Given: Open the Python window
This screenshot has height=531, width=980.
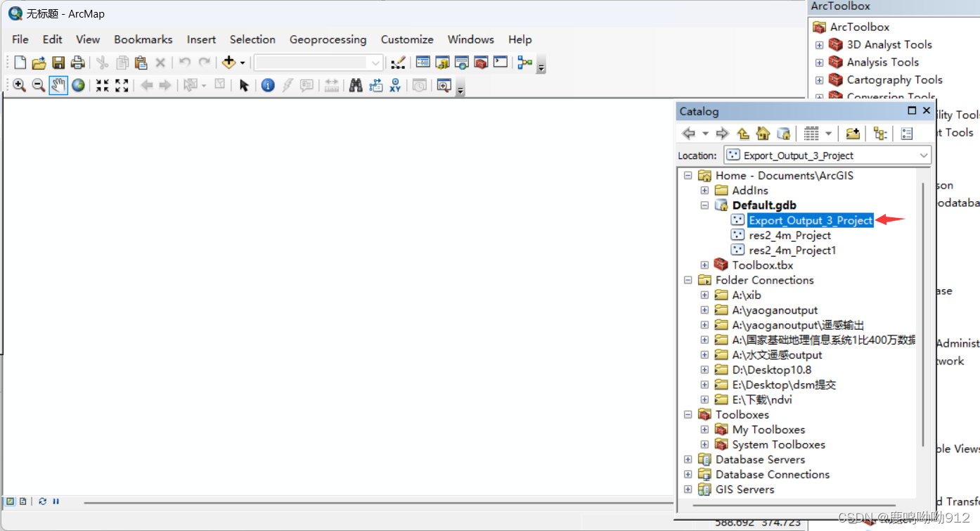Looking at the screenshot, I should pos(501,63).
